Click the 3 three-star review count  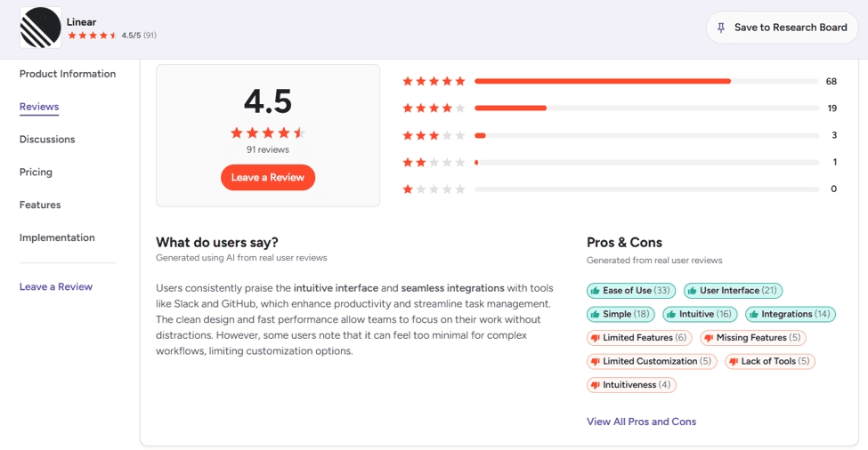(834, 135)
